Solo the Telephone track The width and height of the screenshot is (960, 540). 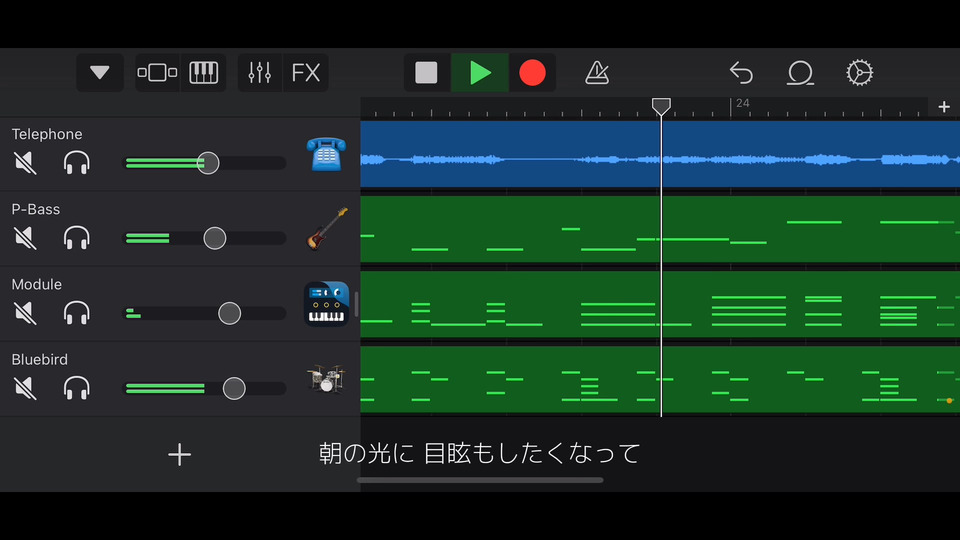point(77,163)
